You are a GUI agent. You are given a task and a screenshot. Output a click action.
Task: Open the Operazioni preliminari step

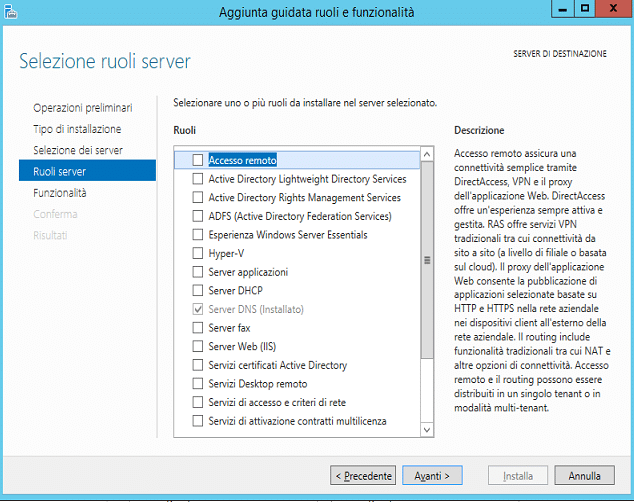point(83,108)
